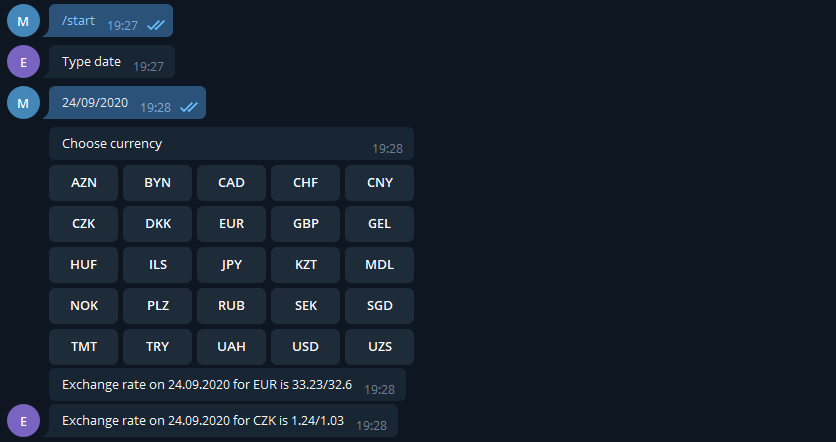Choose the AZN currency button

(x=84, y=183)
